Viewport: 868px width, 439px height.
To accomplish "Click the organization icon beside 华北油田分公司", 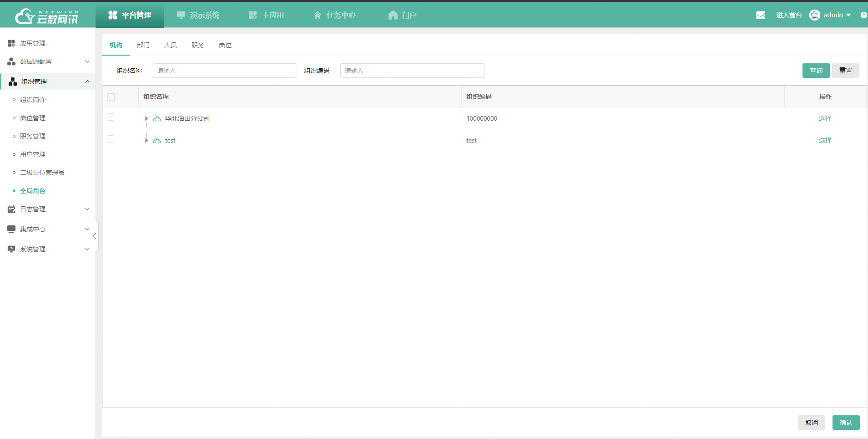I will pos(157,118).
